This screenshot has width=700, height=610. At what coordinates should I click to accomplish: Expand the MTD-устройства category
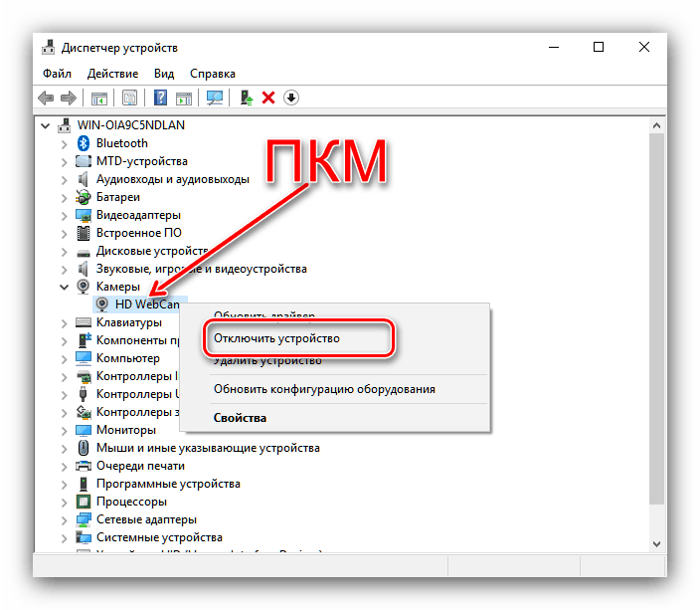[65, 162]
